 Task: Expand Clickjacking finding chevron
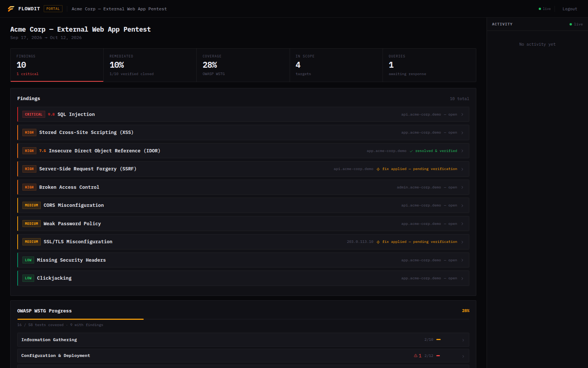pyautogui.click(x=462, y=278)
